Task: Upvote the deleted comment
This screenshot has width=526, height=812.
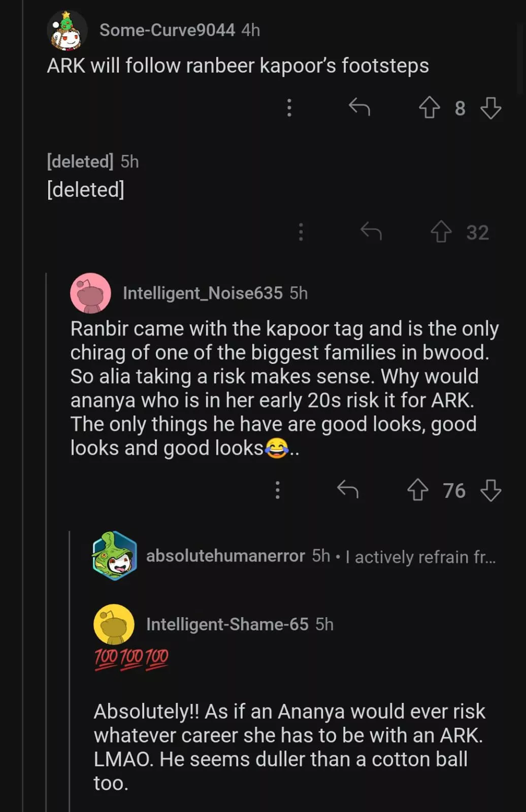Action: [x=441, y=232]
